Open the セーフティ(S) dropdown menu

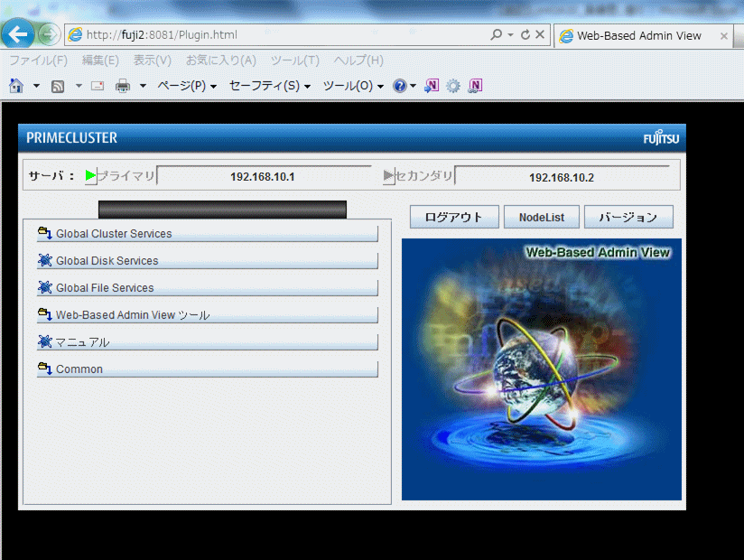(x=270, y=86)
